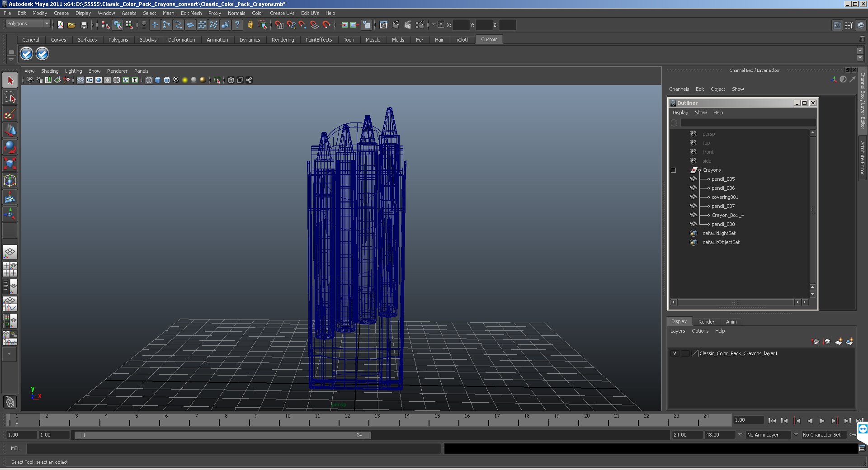
Task: Activate the Lasso select tool
Action: coord(10,97)
